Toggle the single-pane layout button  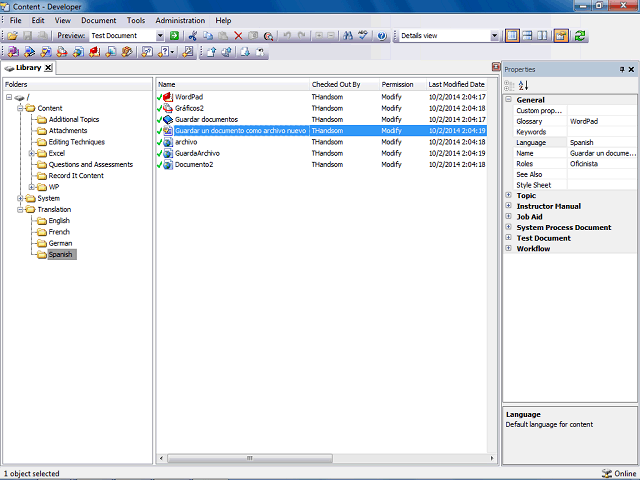coord(512,36)
